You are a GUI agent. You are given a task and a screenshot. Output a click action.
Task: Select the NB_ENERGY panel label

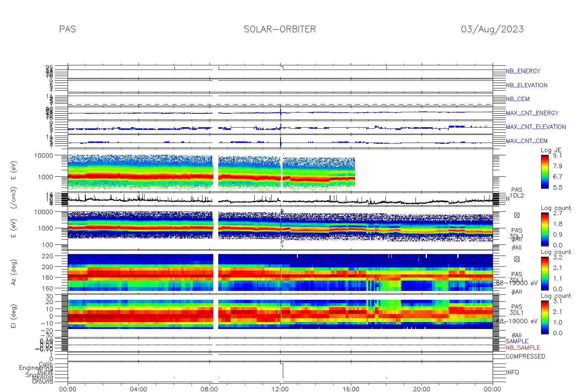(523, 71)
